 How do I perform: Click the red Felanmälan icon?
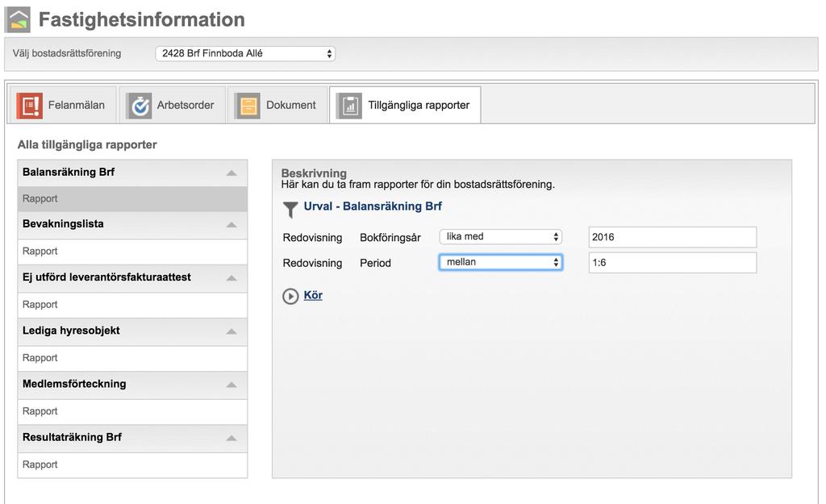[x=30, y=106]
